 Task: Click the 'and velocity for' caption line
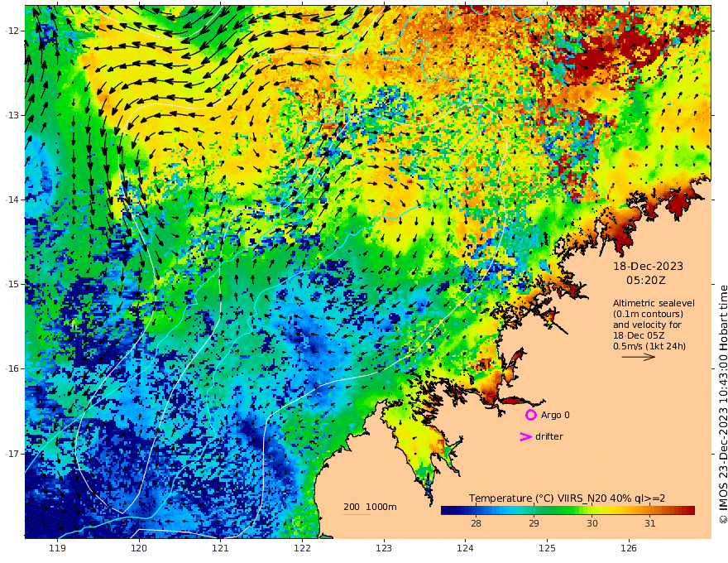tap(647, 325)
